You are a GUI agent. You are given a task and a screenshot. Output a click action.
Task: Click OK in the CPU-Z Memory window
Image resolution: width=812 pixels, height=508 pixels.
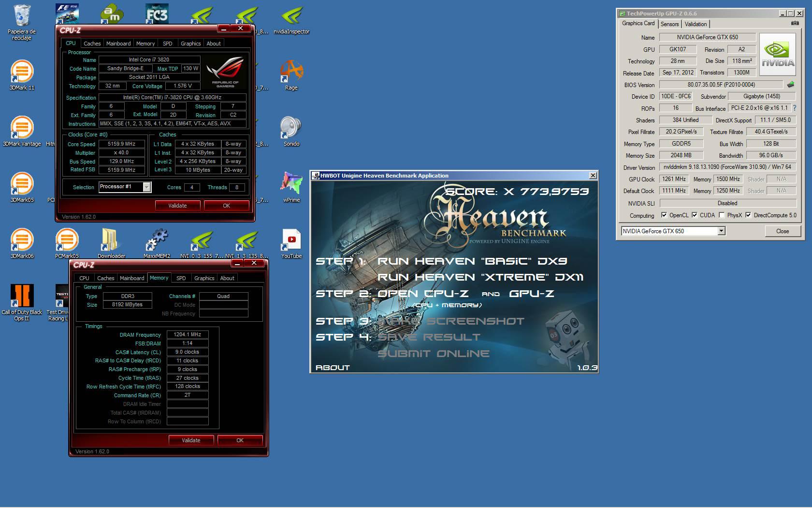point(240,440)
